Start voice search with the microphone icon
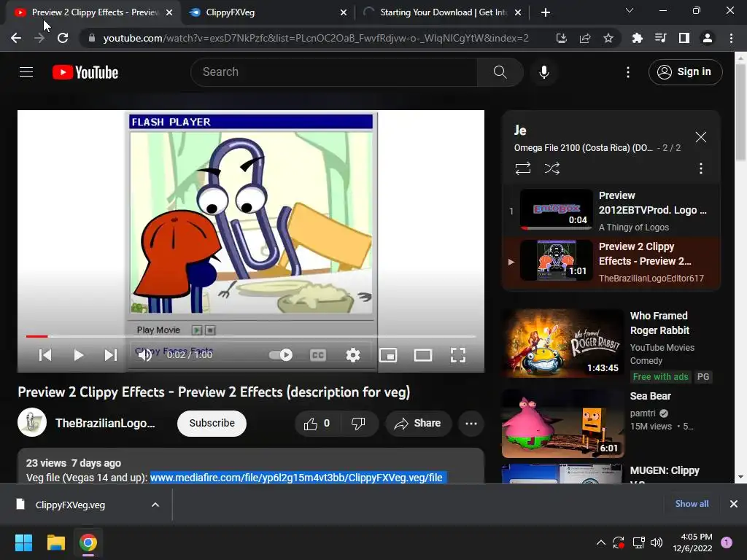 pos(543,72)
